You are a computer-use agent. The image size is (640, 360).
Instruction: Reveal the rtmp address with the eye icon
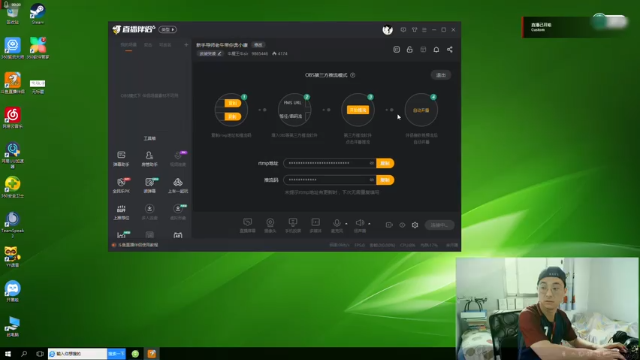coord(371,163)
